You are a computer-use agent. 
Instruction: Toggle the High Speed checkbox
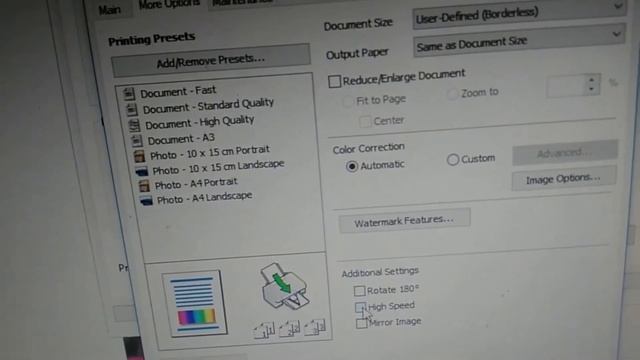point(360,307)
